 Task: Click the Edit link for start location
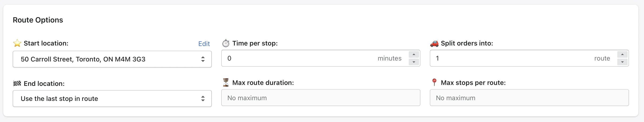click(204, 44)
